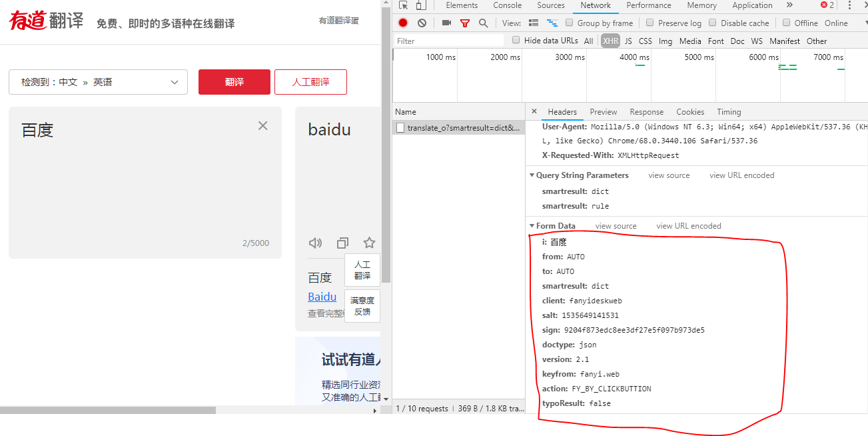Click the network search magnifier icon
Screen dimensions: 868x436
[484, 23]
